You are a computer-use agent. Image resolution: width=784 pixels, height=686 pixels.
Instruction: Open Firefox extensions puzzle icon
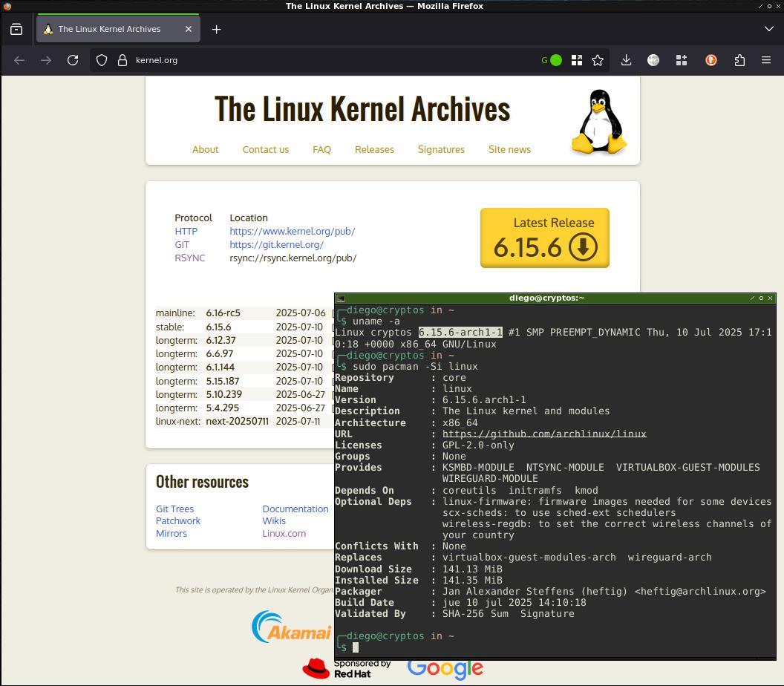coord(739,60)
